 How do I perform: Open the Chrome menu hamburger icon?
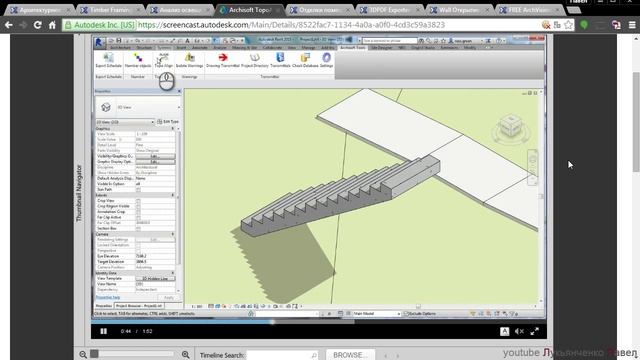coord(632,25)
